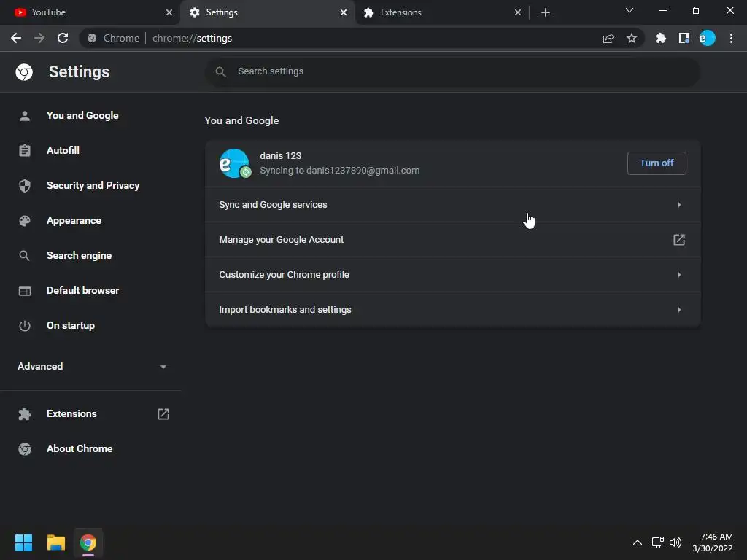The height and width of the screenshot is (560, 747).
Task: Show hidden system tray icons
Action: tap(638, 542)
